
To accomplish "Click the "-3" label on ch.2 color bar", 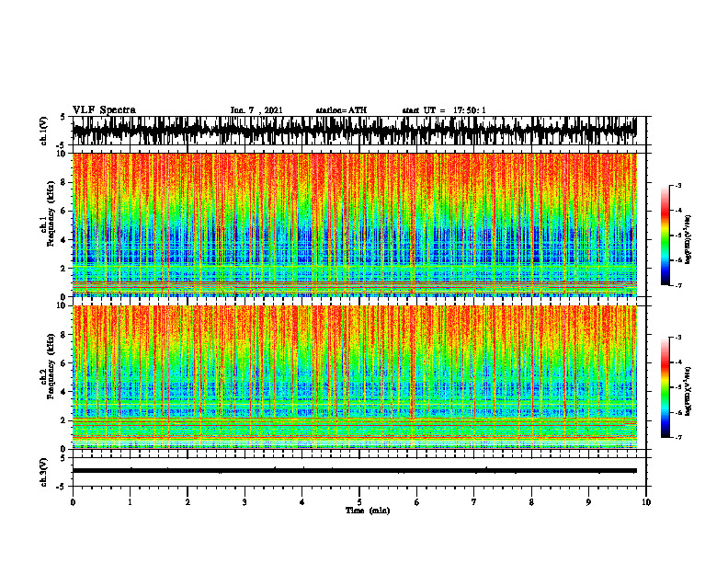I will [678, 338].
